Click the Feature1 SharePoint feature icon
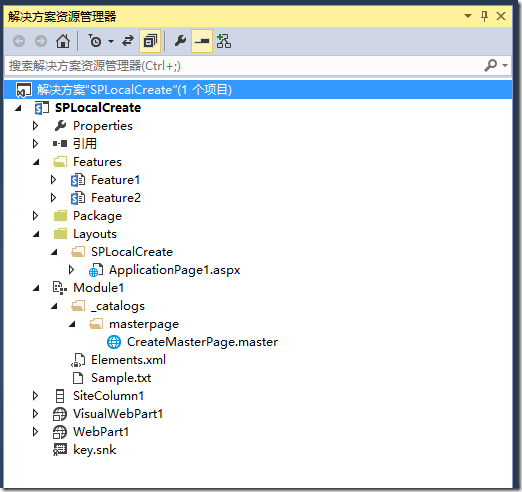The height and width of the screenshot is (492, 522). (x=78, y=180)
